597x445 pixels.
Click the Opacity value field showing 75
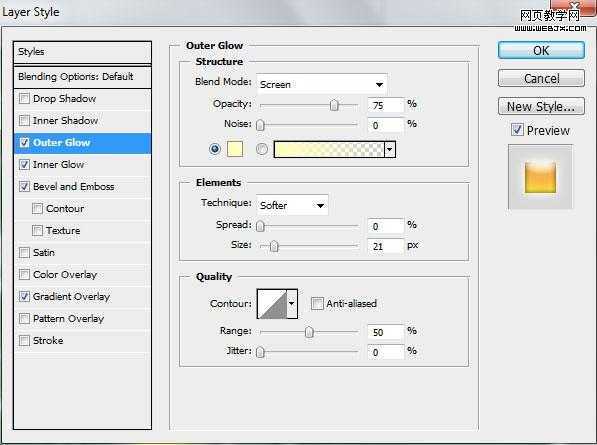[385, 105]
